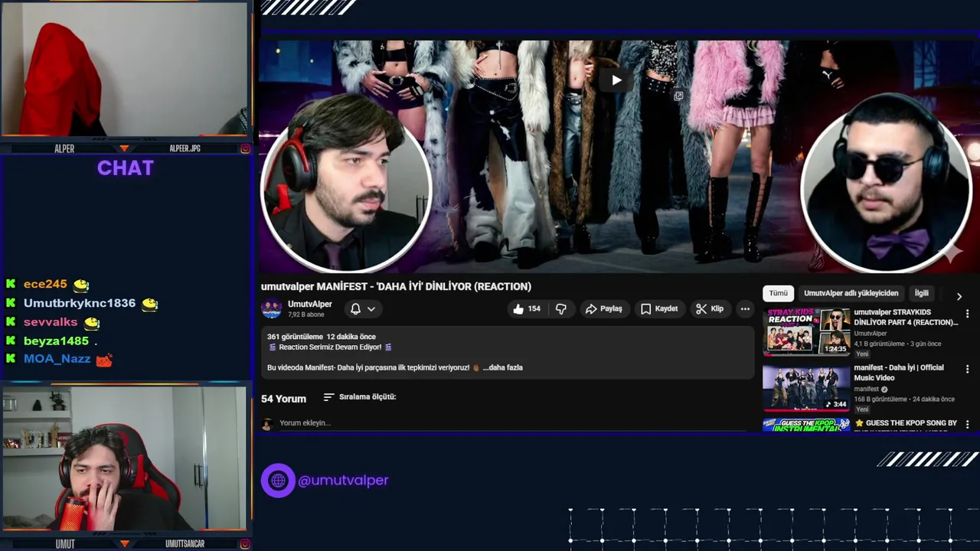
Task: Expand the notification options chevron beside the bell
Action: coord(371,309)
